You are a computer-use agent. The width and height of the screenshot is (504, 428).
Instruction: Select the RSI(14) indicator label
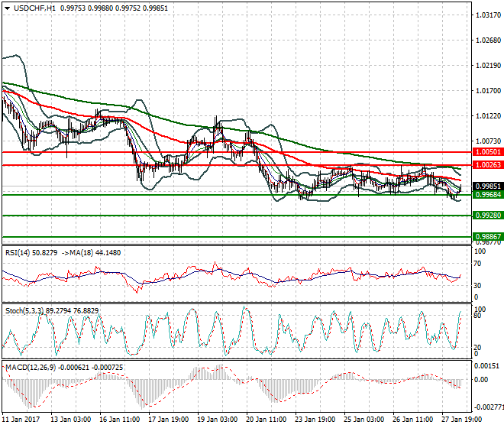click(18, 253)
